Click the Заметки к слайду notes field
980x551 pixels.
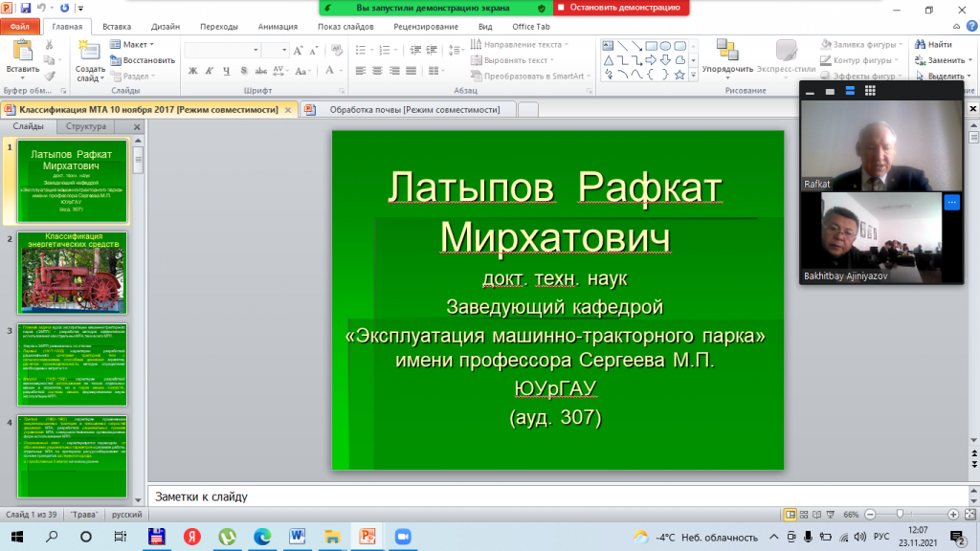click(x=556, y=496)
